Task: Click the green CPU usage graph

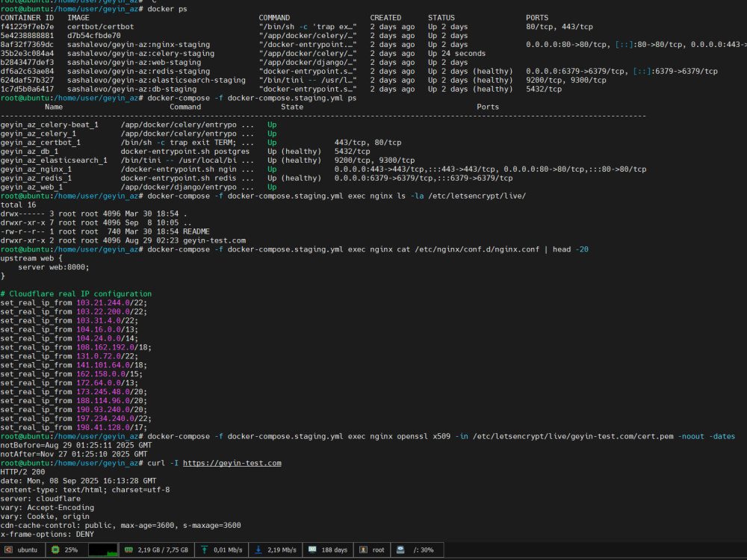Action: [x=103, y=550]
